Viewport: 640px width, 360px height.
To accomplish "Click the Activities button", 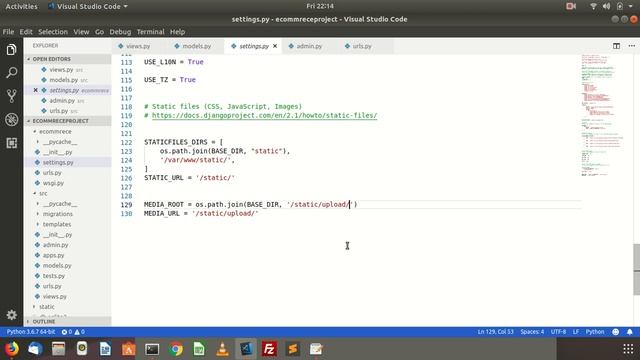I will tap(21, 6).
